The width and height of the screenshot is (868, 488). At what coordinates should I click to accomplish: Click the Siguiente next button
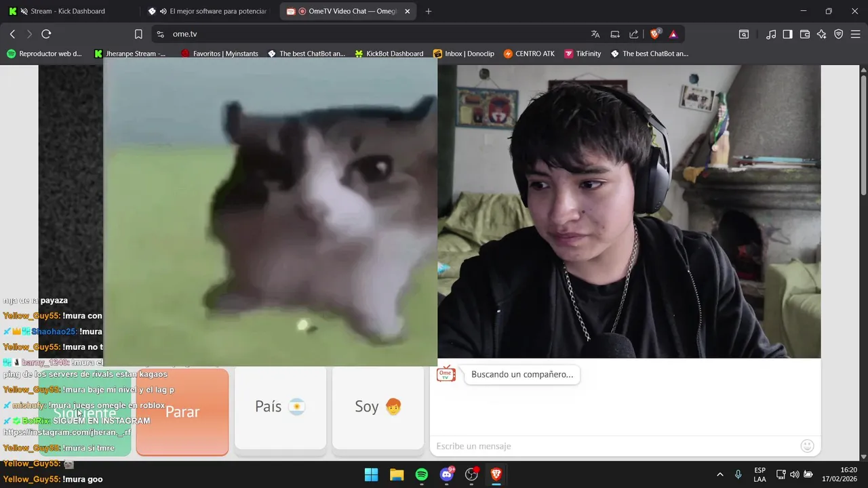[x=85, y=413]
